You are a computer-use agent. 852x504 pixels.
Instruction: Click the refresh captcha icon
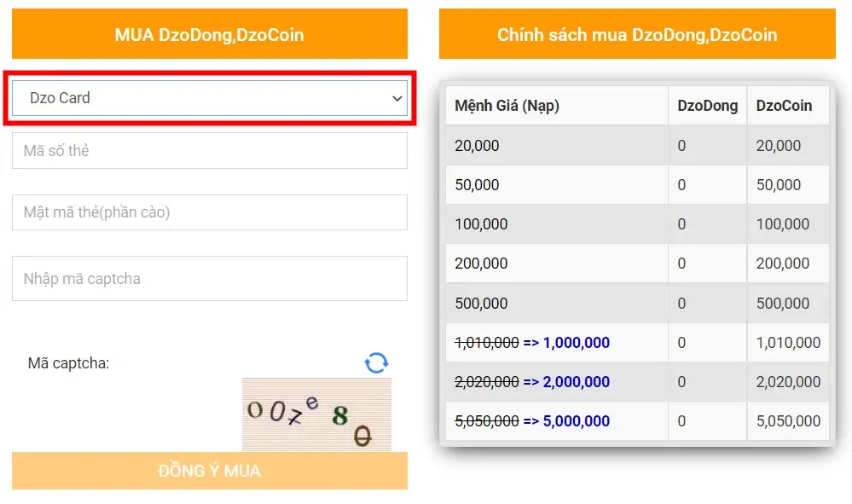[x=376, y=362]
